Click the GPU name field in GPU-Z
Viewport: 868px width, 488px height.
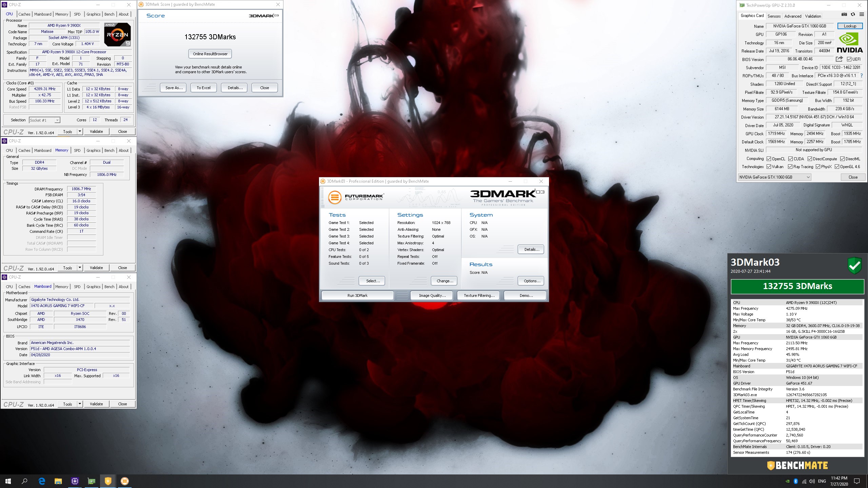(800, 26)
